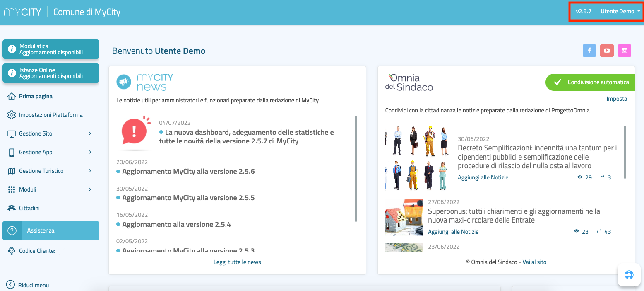Expand the Gestione Turistico submenu
Screen dimensions: 644x291
pyautogui.click(x=90, y=171)
